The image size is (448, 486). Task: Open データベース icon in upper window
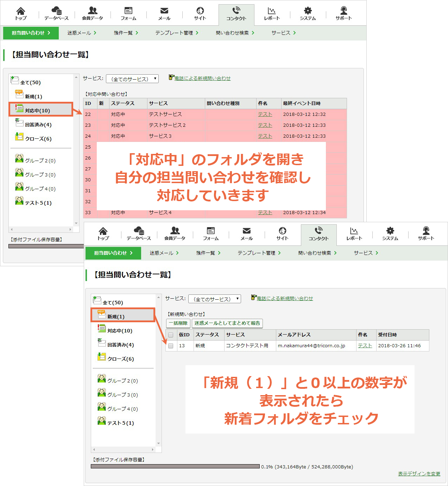click(x=56, y=14)
